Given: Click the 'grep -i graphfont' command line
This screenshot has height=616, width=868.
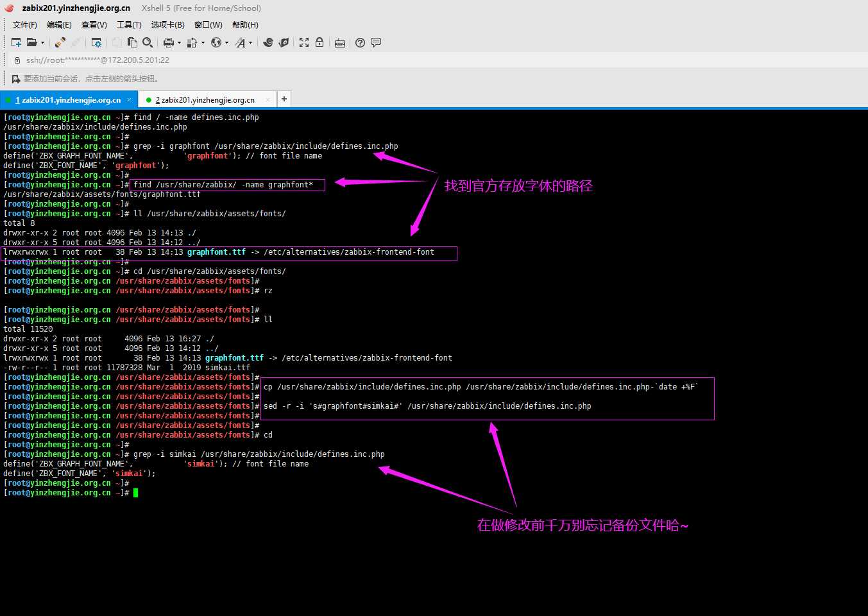Looking at the screenshot, I should [266, 146].
